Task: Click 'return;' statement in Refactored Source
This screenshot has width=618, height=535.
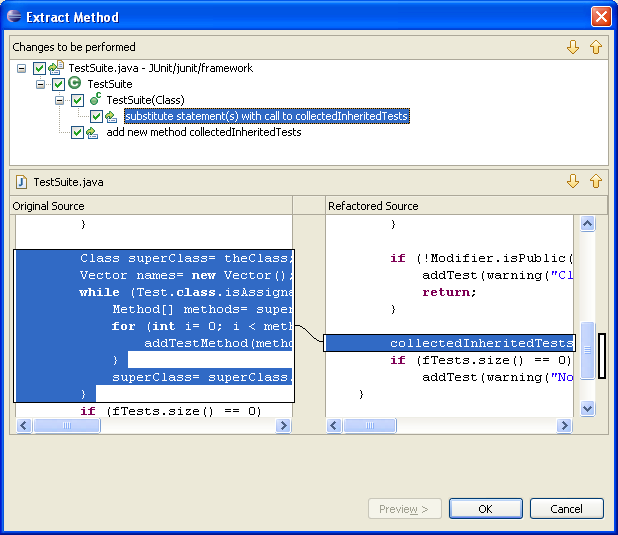Action: (449, 292)
